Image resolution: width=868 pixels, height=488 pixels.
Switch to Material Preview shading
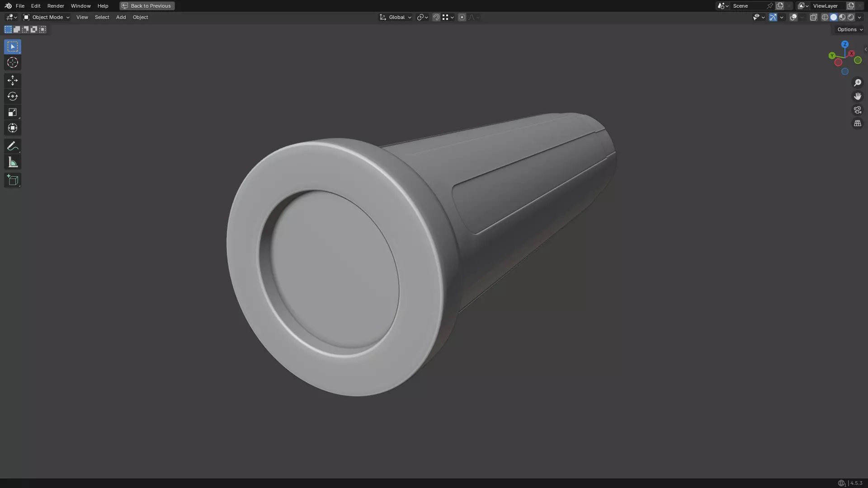tap(842, 17)
